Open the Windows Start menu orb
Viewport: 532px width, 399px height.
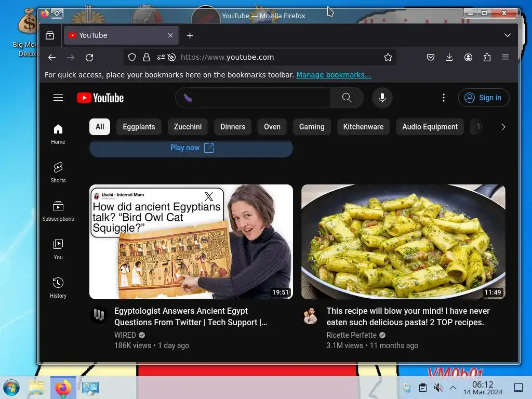(x=11, y=388)
